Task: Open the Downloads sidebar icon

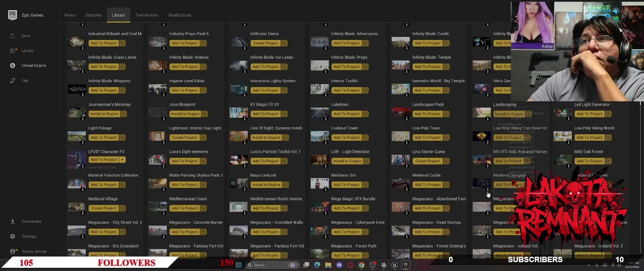Action: point(12,221)
